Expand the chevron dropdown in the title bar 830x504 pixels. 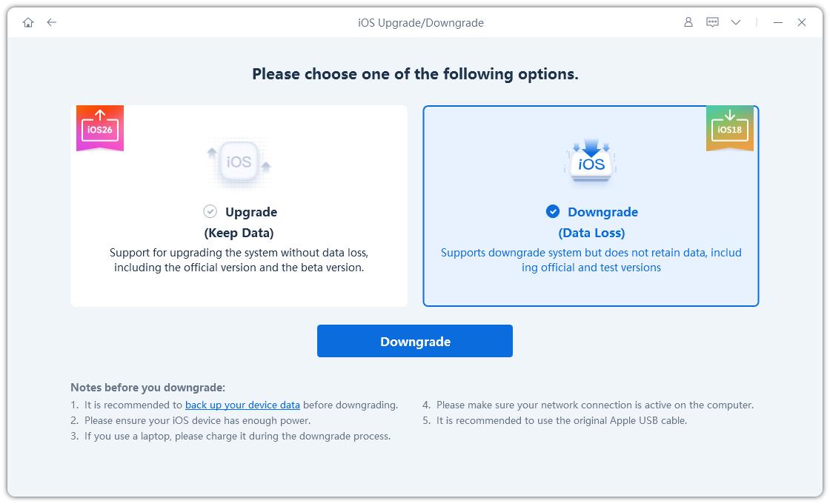pyautogui.click(x=735, y=22)
